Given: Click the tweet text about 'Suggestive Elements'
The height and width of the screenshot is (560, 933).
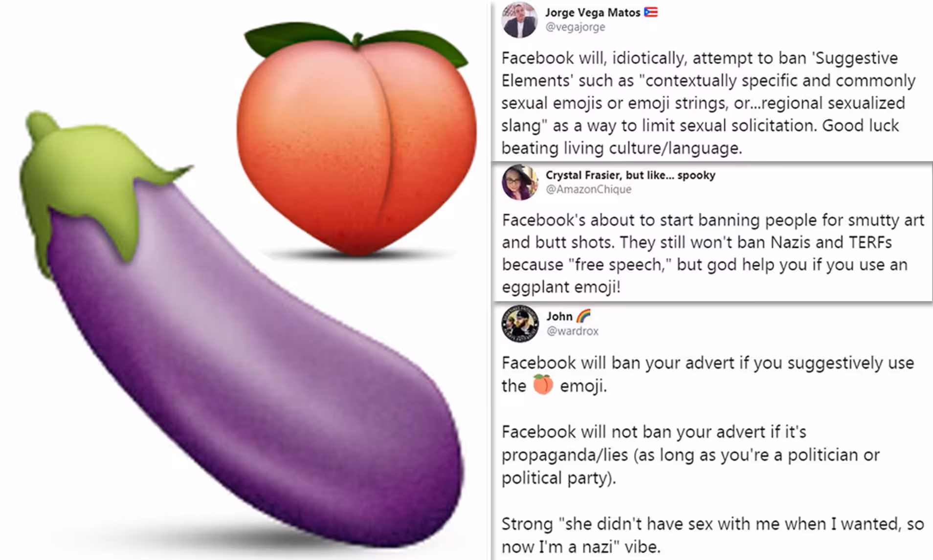Looking at the screenshot, I should 708,103.
